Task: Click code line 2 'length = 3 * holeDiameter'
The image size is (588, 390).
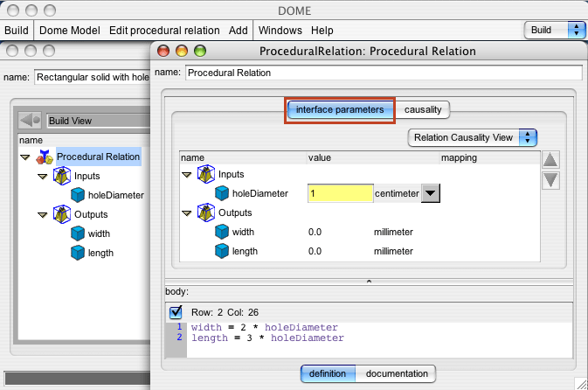Action: (267, 338)
